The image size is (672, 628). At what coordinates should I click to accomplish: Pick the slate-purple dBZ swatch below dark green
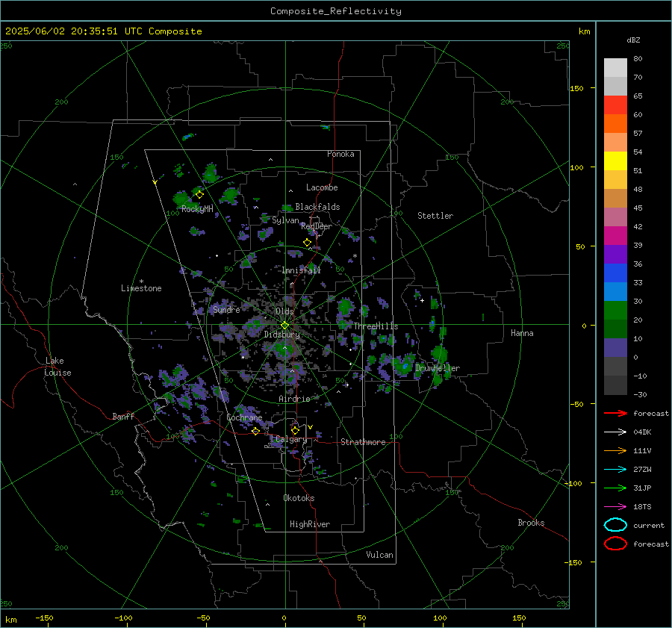click(615, 347)
